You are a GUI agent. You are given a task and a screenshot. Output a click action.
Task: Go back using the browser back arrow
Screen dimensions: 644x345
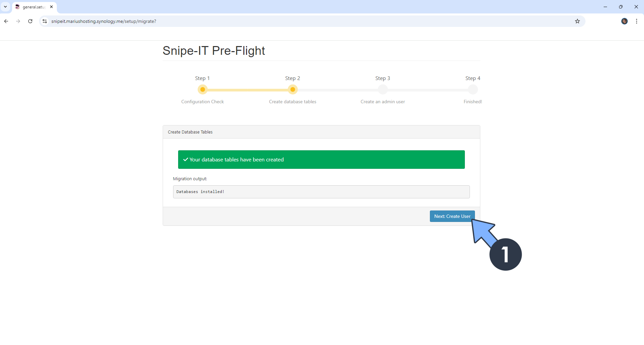[x=6, y=21]
